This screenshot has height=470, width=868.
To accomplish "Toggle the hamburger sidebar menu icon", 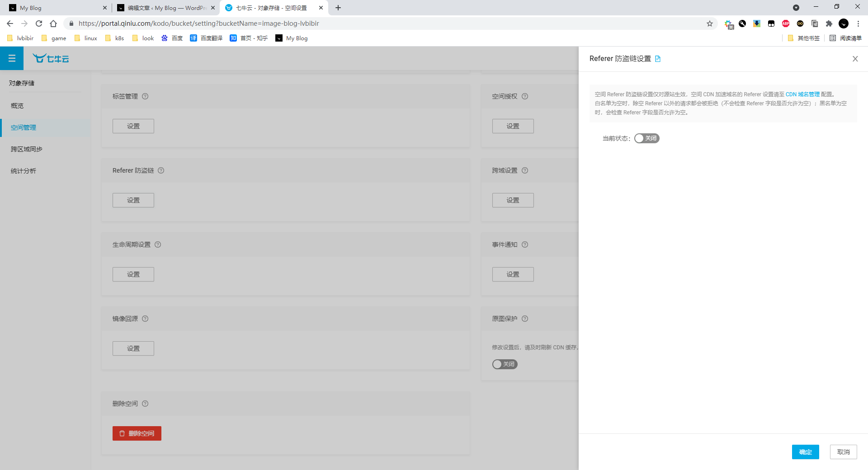I will tap(12, 58).
